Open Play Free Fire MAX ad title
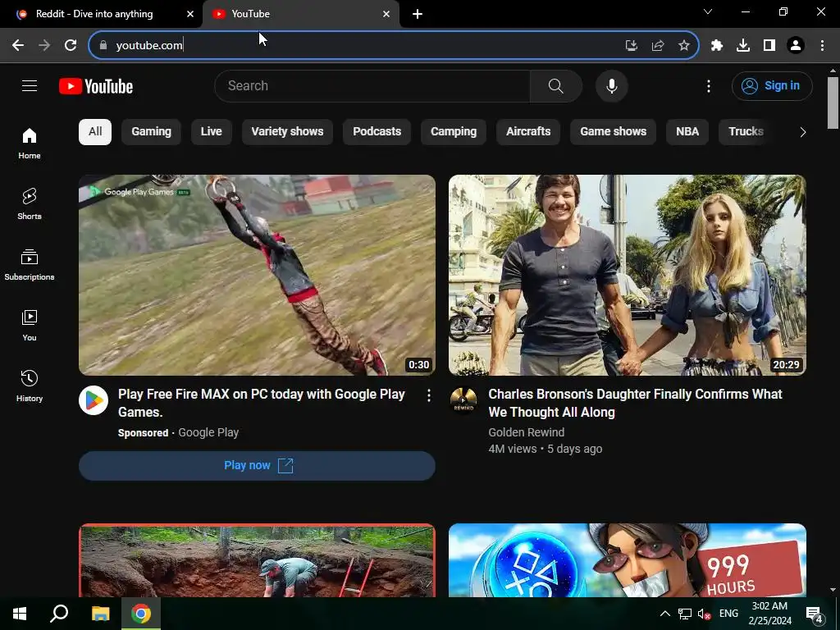 point(262,403)
